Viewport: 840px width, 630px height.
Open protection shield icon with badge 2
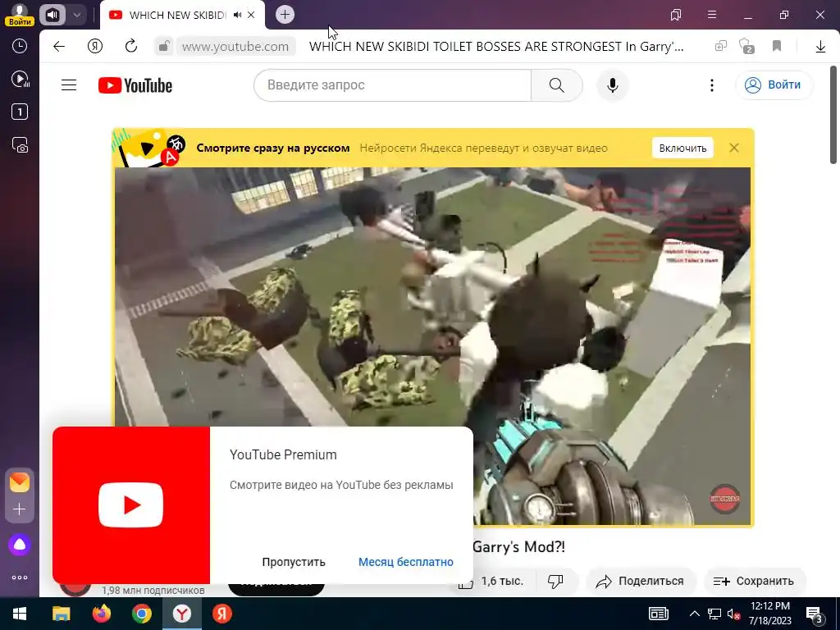[746, 47]
